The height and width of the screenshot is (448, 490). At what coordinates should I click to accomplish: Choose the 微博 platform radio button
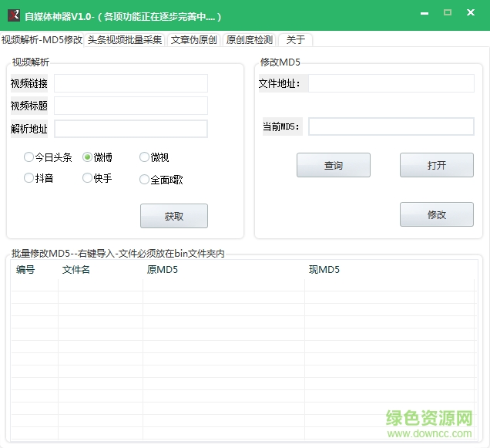tap(88, 157)
